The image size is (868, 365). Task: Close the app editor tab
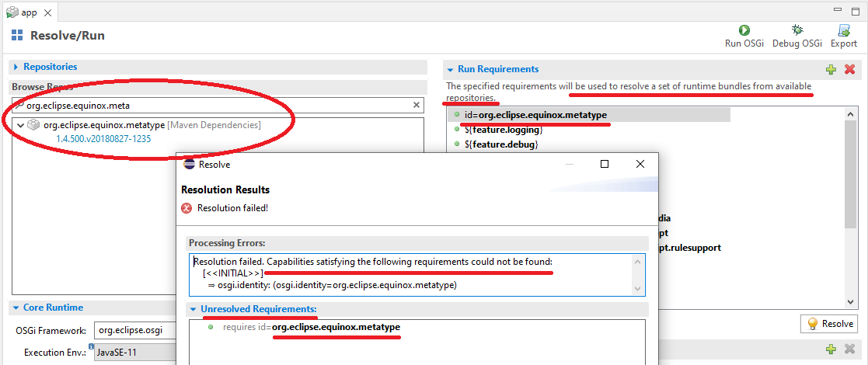47,12
